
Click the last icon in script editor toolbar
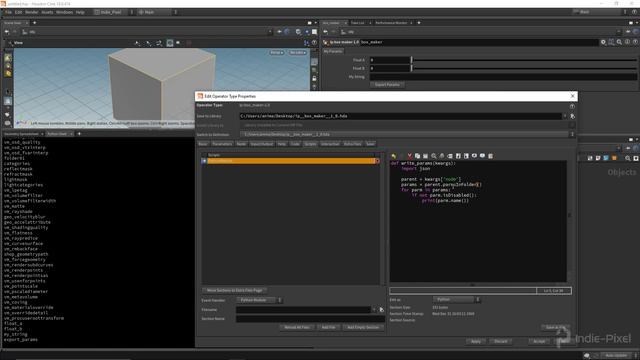tap(491, 156)
